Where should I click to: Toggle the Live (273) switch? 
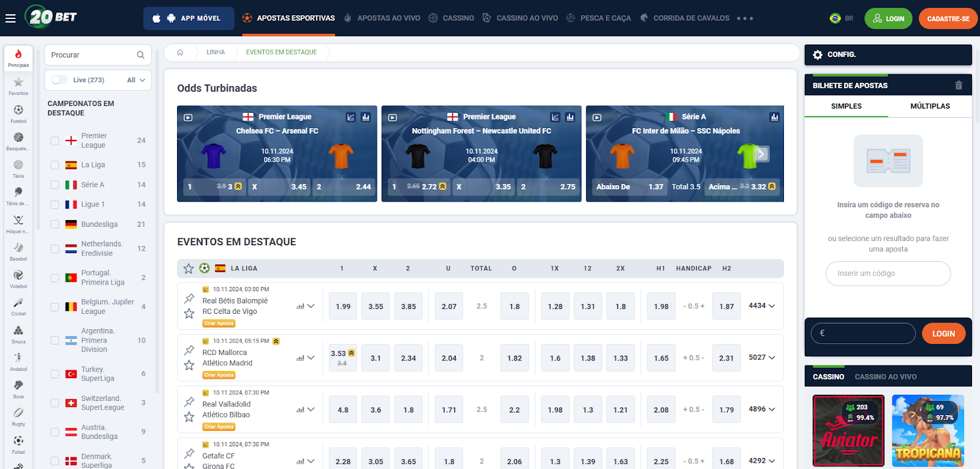59,80
